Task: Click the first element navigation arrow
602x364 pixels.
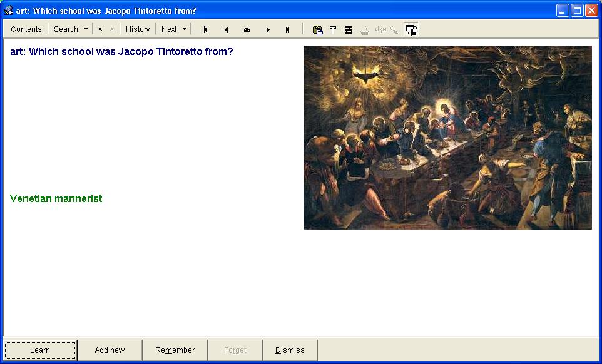Action: coord(205,29)
